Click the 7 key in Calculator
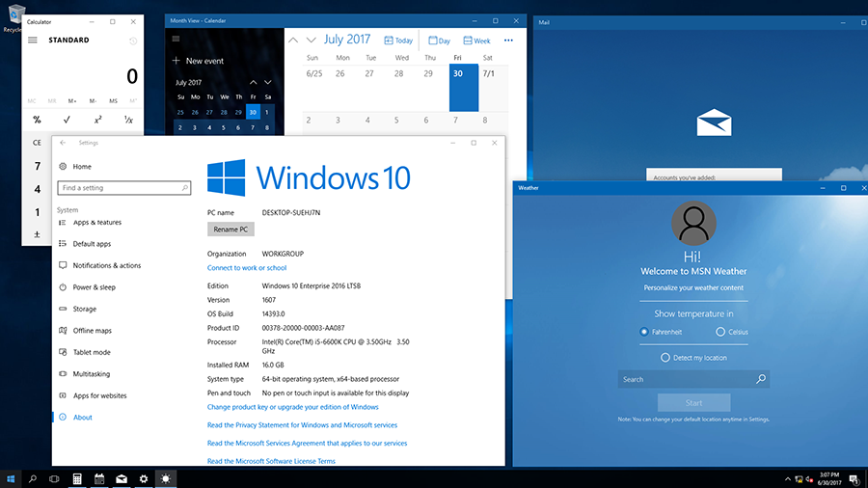 click(x=37, y=166)
